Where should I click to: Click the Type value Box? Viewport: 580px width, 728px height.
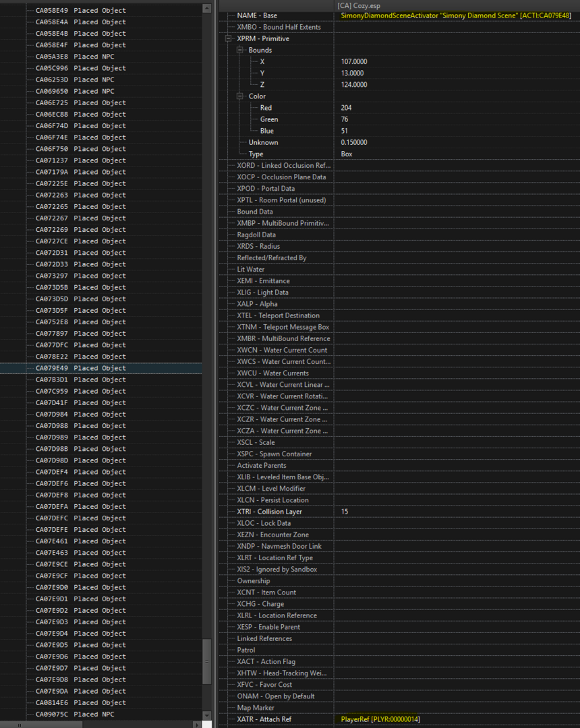347,154
